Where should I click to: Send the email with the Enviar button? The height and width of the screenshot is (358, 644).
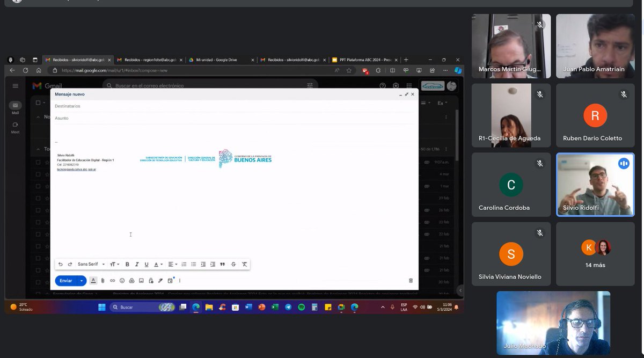tap(66, 281)
